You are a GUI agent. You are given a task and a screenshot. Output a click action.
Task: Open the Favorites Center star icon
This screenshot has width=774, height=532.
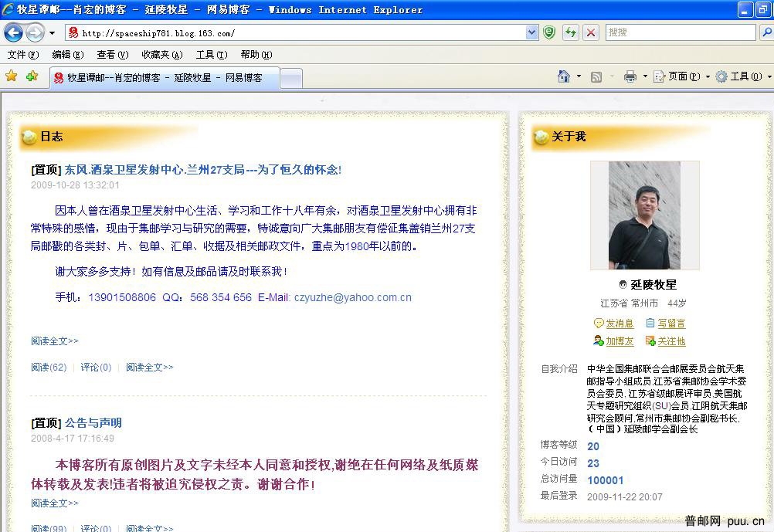coord(11,76)
